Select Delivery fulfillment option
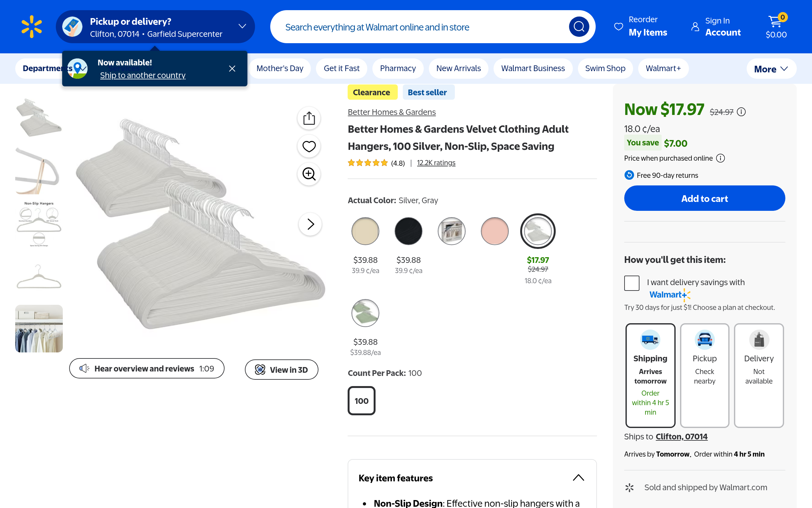 click(759, 375)
